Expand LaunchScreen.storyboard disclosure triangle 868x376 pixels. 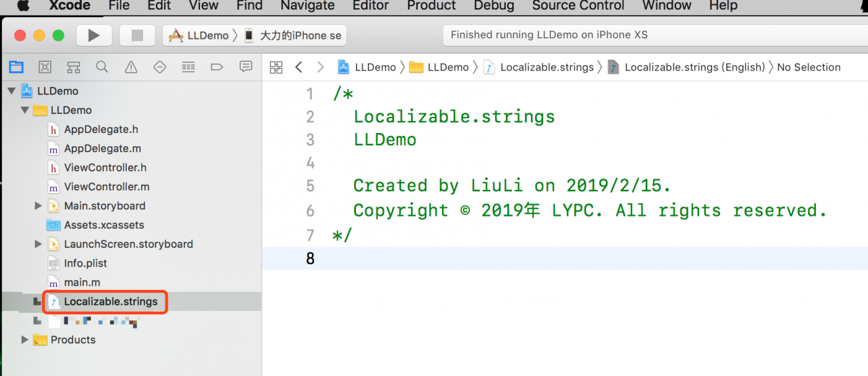38,244
